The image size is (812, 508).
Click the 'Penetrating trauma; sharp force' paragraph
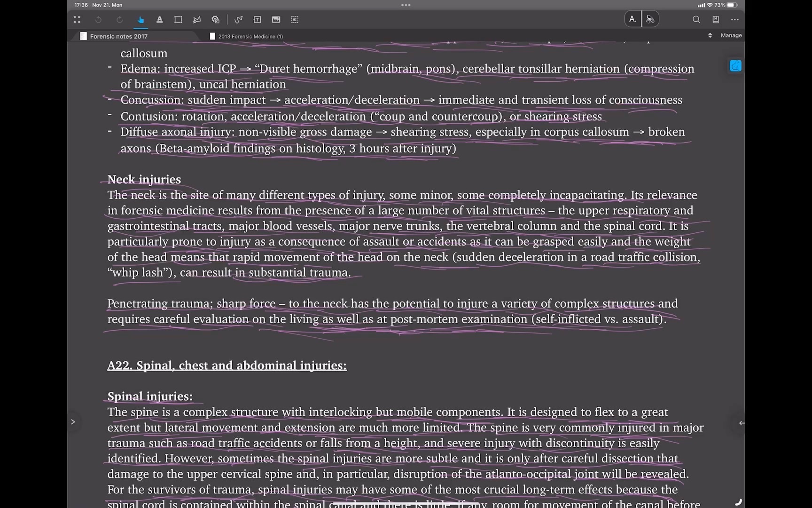(x=392, y=311)
